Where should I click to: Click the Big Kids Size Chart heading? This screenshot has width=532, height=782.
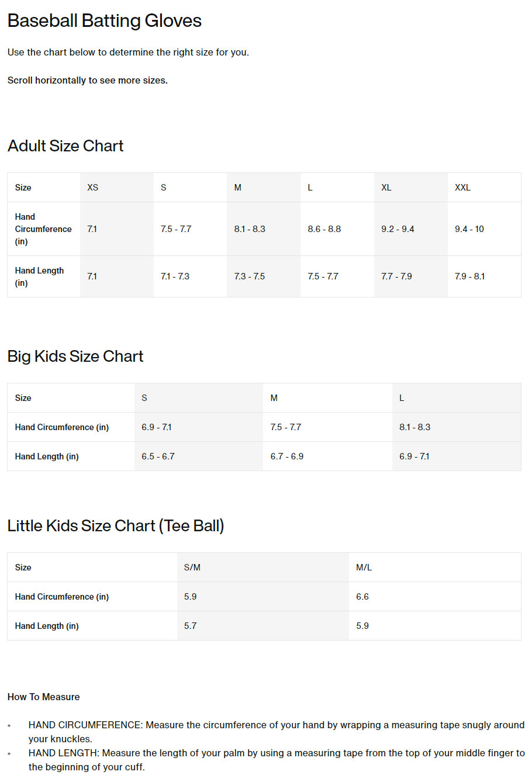point(75,356)
